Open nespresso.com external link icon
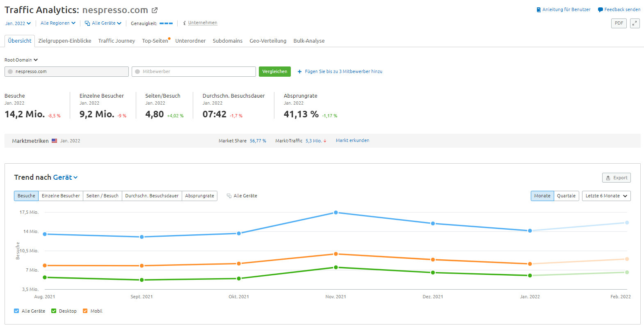Image resolution: width=644 pixels, height=327 pixels. [x=155, y=10]
